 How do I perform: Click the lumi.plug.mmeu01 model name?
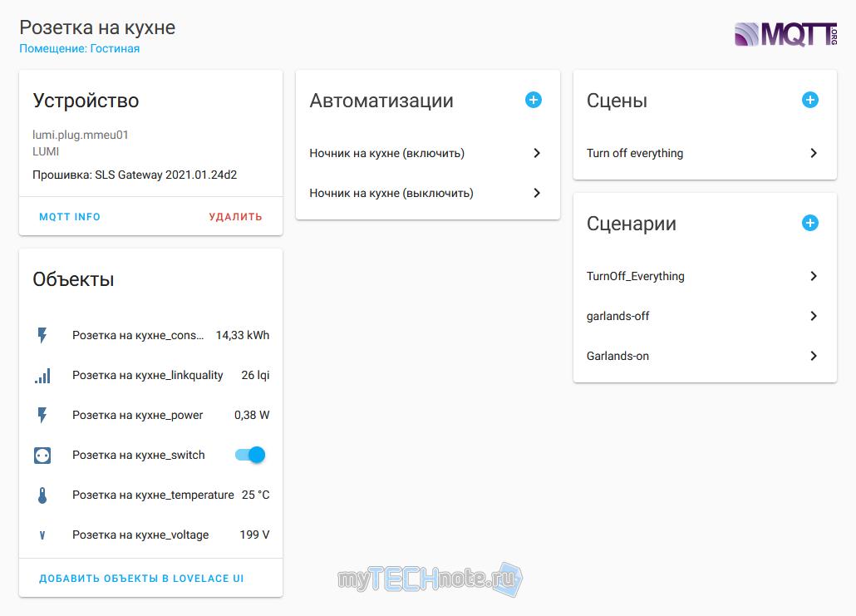point(81,135)
